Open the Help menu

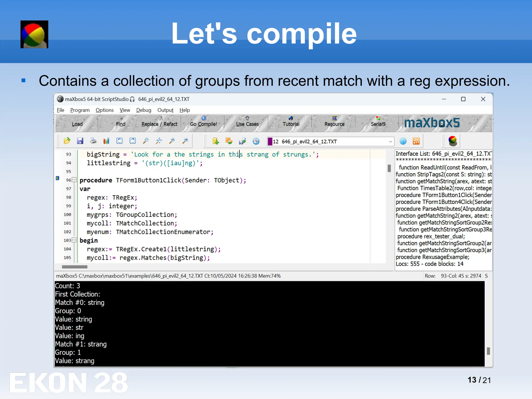pyautogui.click(x=185, y=110)
